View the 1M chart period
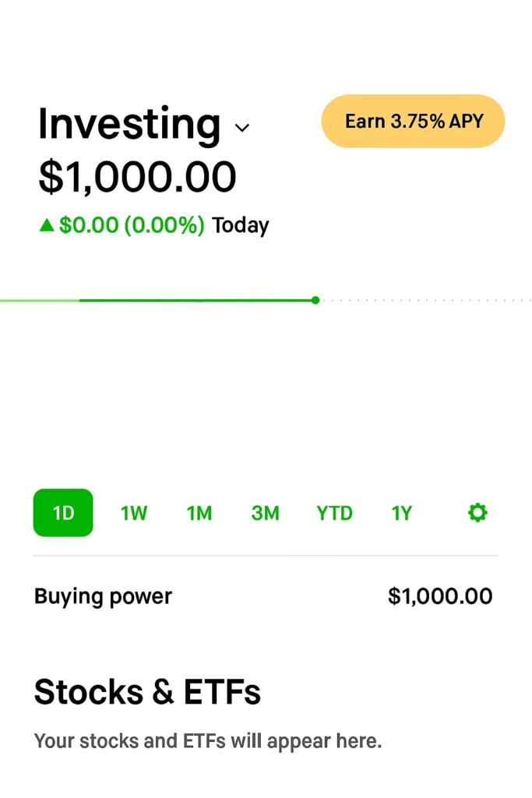This screenshot has height=798, width=532. click(x=199, y=513)
